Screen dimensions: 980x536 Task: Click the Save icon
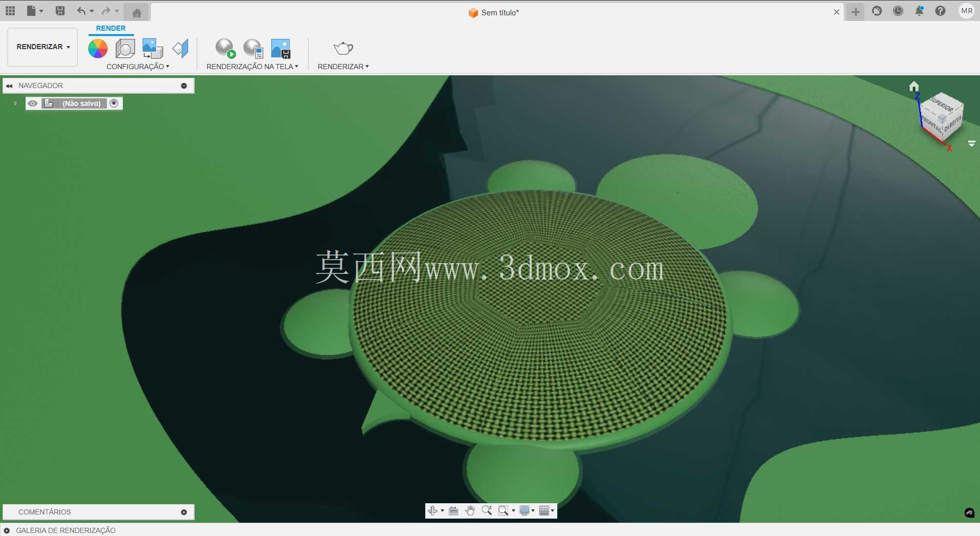click(x=60, y=11)
